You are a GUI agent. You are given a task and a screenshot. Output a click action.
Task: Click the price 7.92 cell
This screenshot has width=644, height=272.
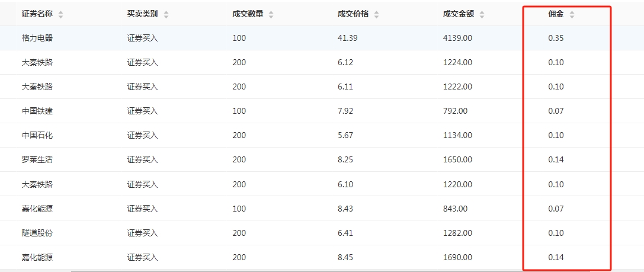(x=345, y=111)
